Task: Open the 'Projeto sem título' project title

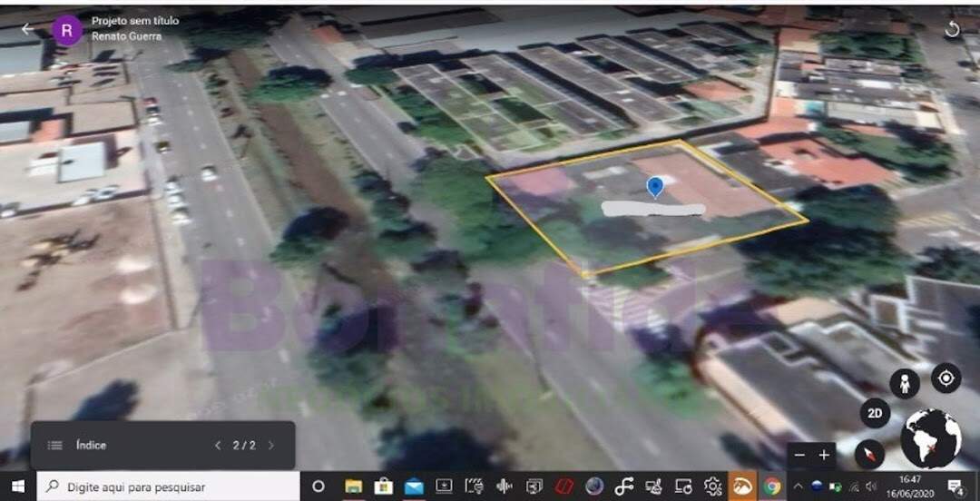Action: point(135,21)
